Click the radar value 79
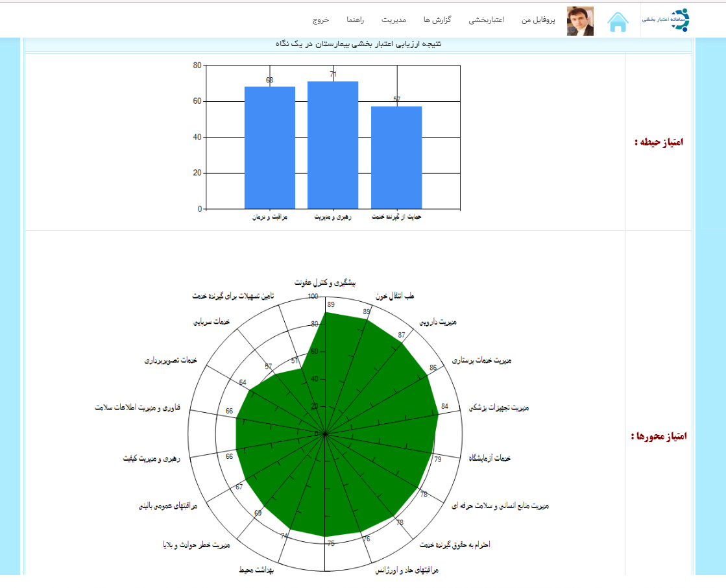 [437, 459]
